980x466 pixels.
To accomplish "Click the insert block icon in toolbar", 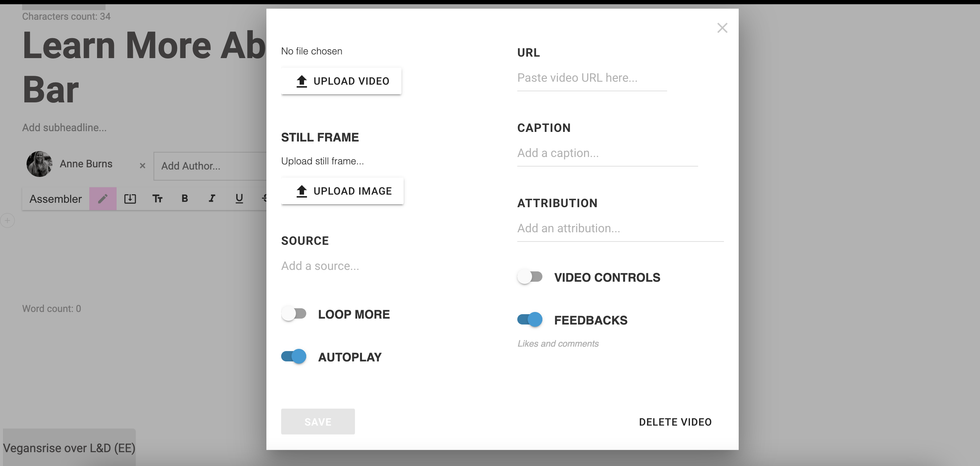I will 130,199.
